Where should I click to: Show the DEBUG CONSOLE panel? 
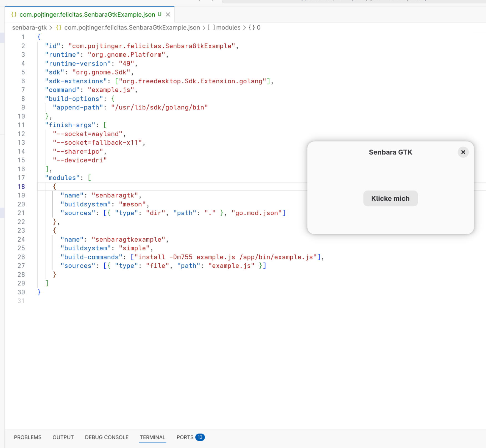(107, 437)
